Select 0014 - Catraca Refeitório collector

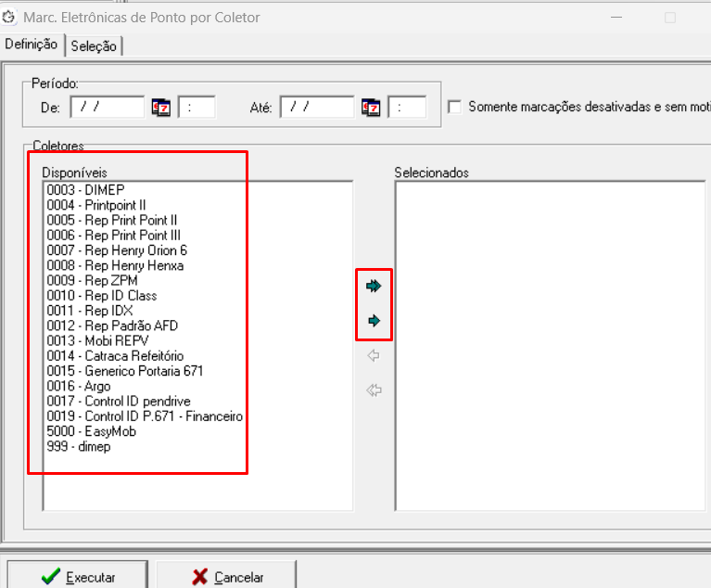(115, 356)
